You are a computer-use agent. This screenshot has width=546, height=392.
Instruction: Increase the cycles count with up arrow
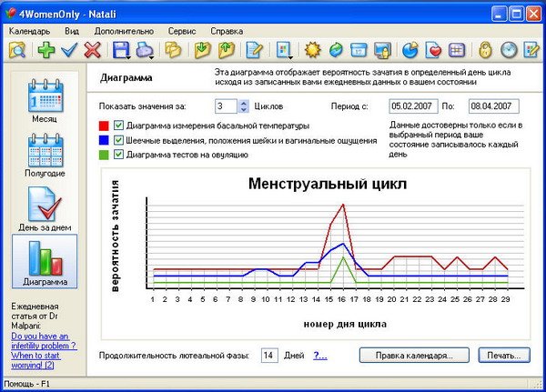244,103
